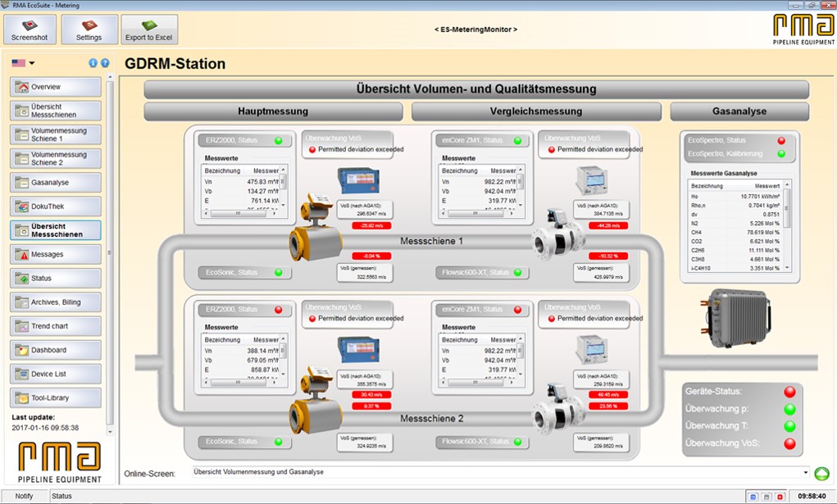Image resolution: width=837 pixels, height=504 pixels.
Task: Click the Hauptmessung header button
Action: point(273,111)
